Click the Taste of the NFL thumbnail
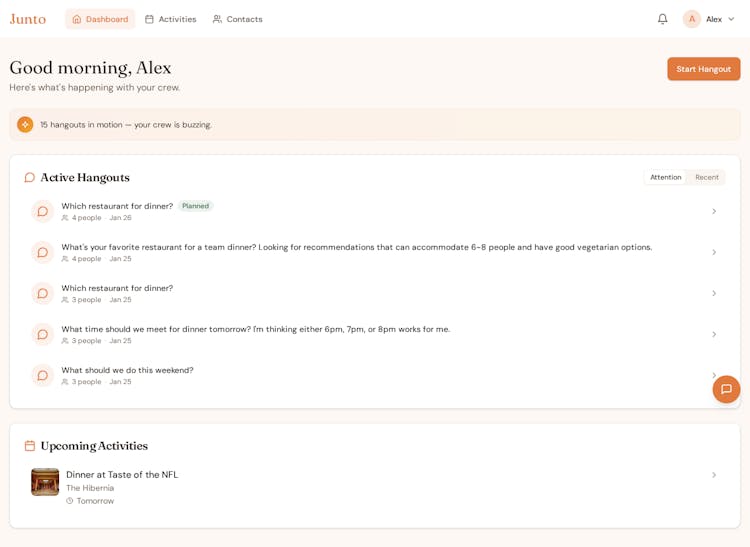The height and width of the screenshot is (547, 750). (45, 482)
